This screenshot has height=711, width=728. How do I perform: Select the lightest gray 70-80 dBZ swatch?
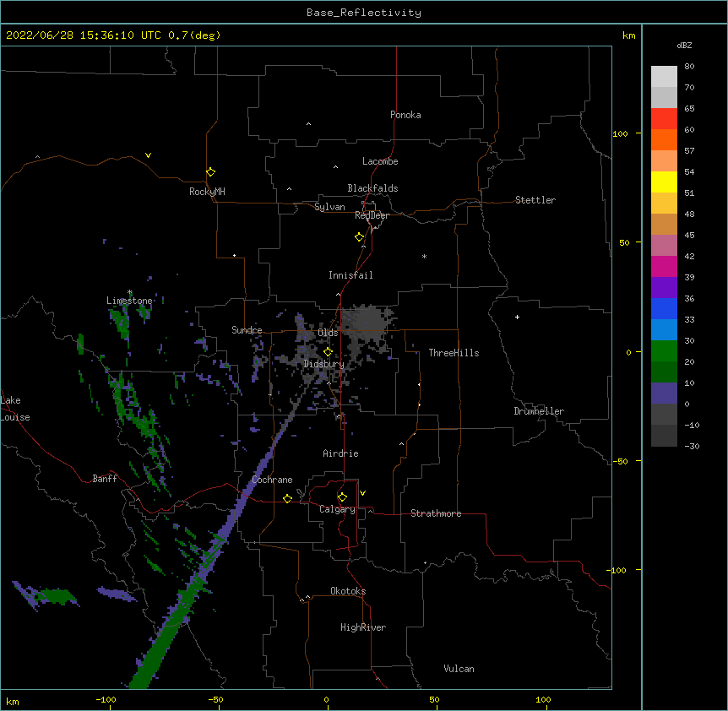(664, 76)
